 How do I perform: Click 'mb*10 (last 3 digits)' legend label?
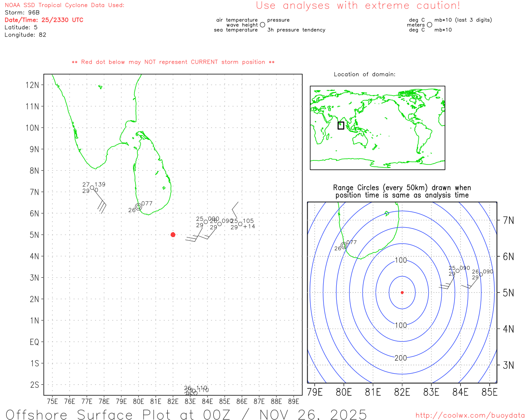coord(463,20)
